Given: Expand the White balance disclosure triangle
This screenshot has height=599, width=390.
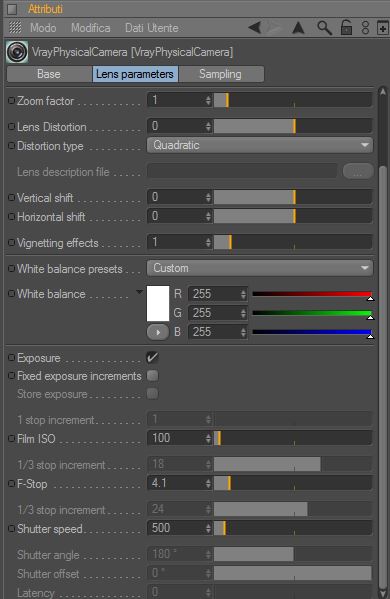Looking at the screenshot, I should coord(139,292).
